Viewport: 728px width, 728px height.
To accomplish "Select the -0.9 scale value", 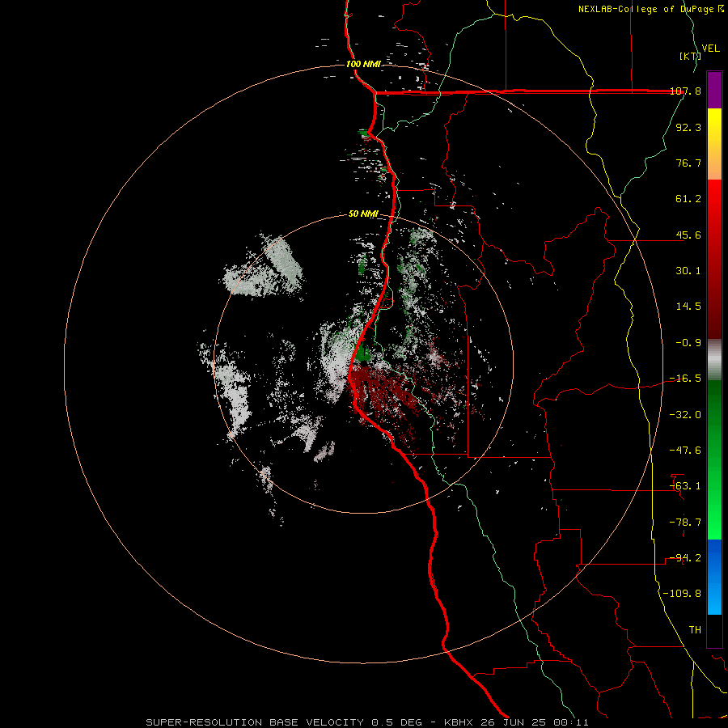I will [688, 343].
